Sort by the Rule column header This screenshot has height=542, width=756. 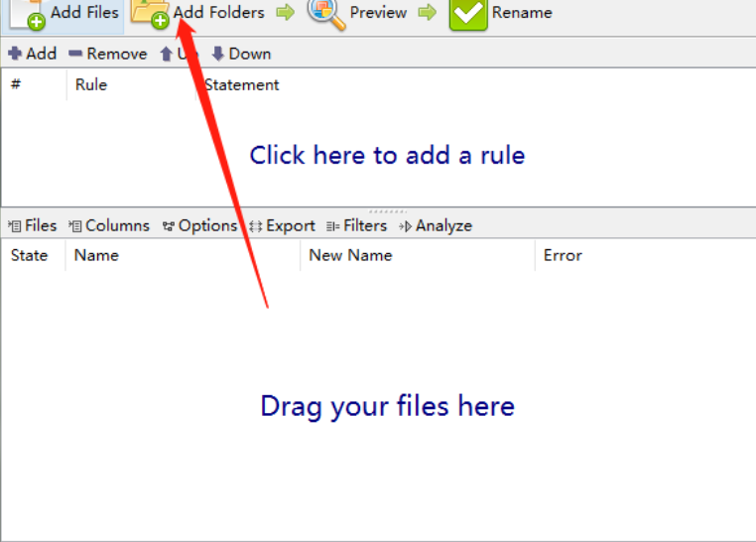pos(91,84)
